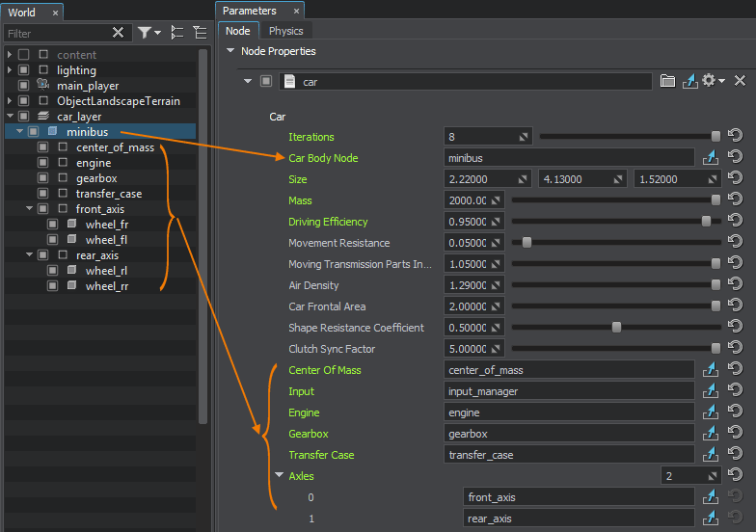Image resolution: width=756 pixels, height=532 pixels.
Task: Collapse the Node Properties section
Action: click(229, 51)
